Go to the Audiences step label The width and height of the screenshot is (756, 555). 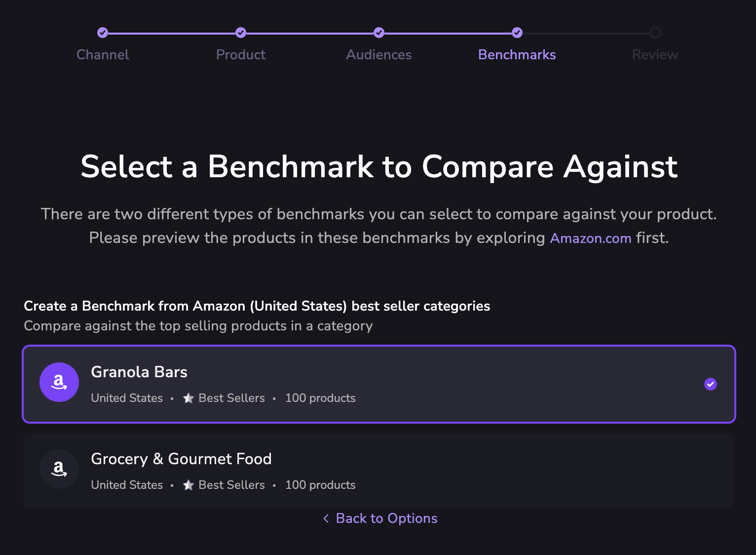coord(379,55)
